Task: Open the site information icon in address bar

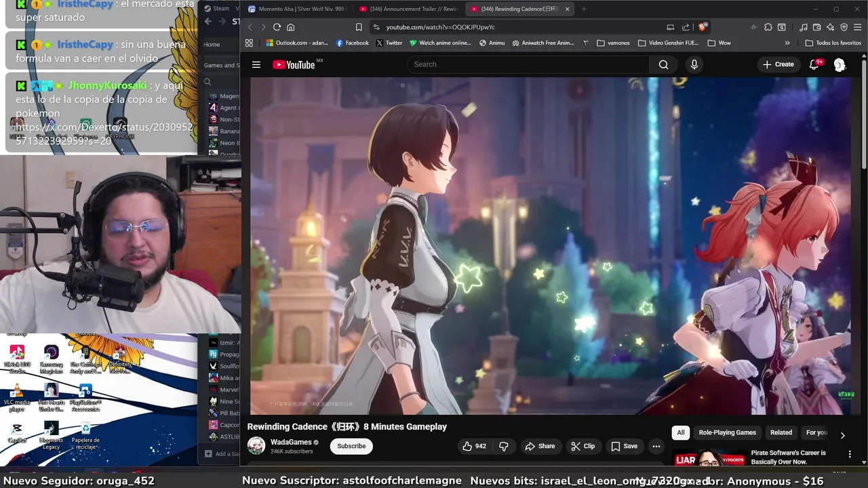Action: pyautogui.click(x=376, y=27)
